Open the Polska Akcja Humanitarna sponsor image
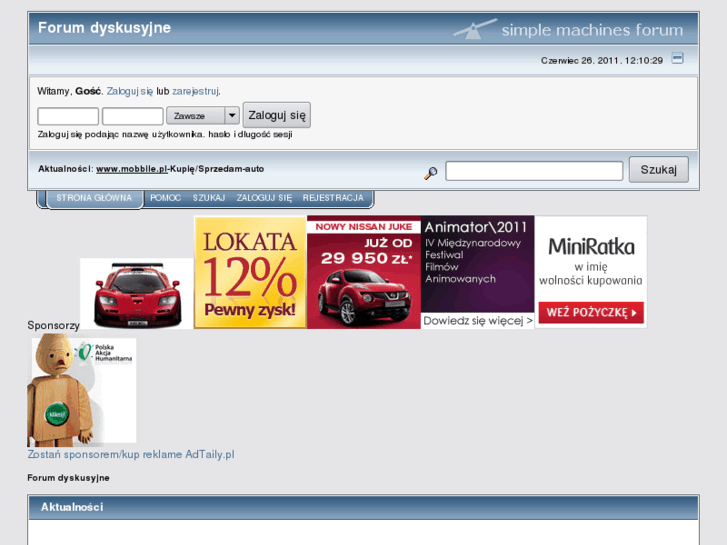The height and width of the screenshot is (545, 727). (82, 390)
